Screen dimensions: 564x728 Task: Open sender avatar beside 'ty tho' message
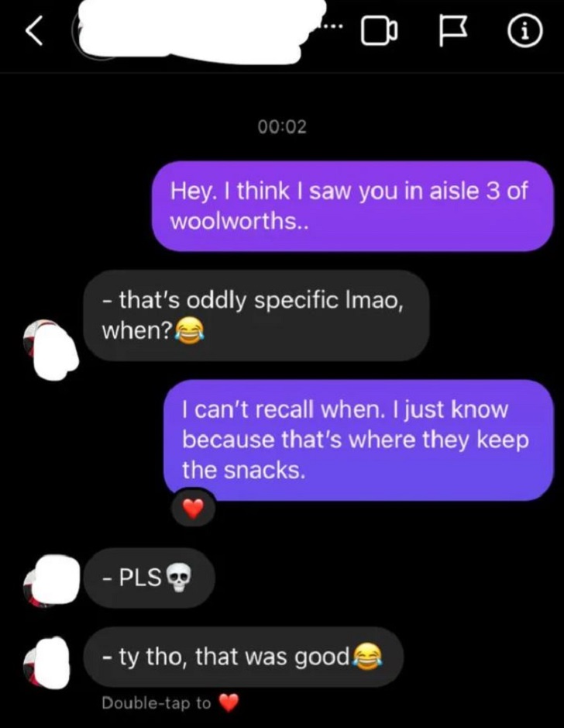coord(46,663)
